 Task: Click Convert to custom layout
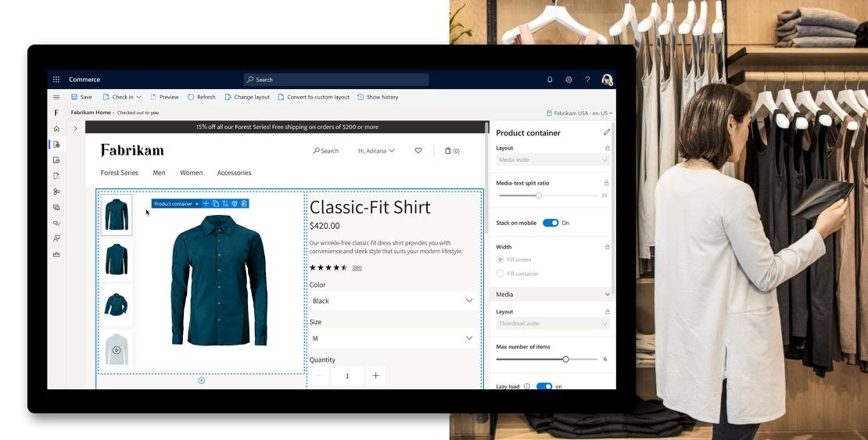[x=314, y=97]
